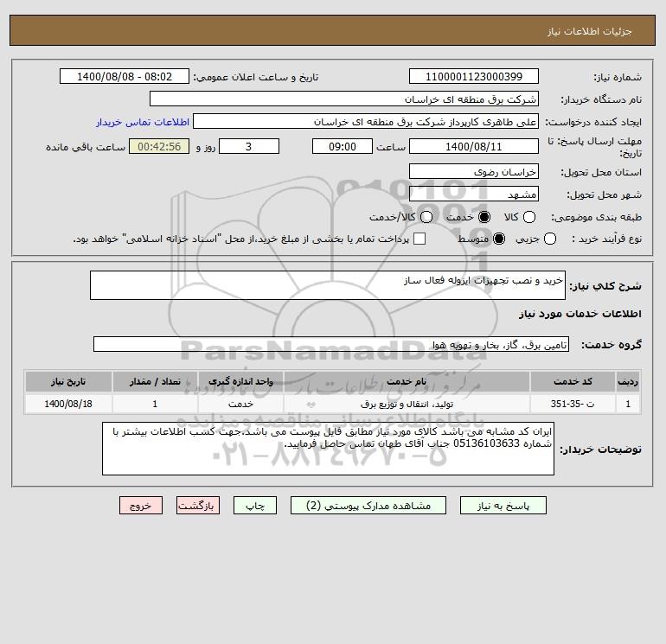Select the کالا/خدمت radio button

(426, 217)
